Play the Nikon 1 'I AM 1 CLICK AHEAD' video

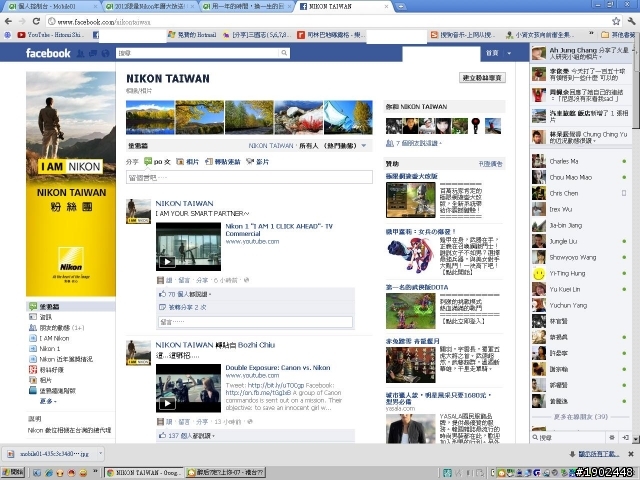[188, 247]
